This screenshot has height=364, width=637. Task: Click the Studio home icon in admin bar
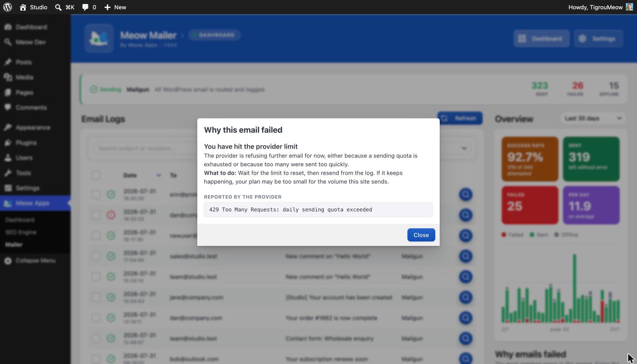click(x=23, y=7)
